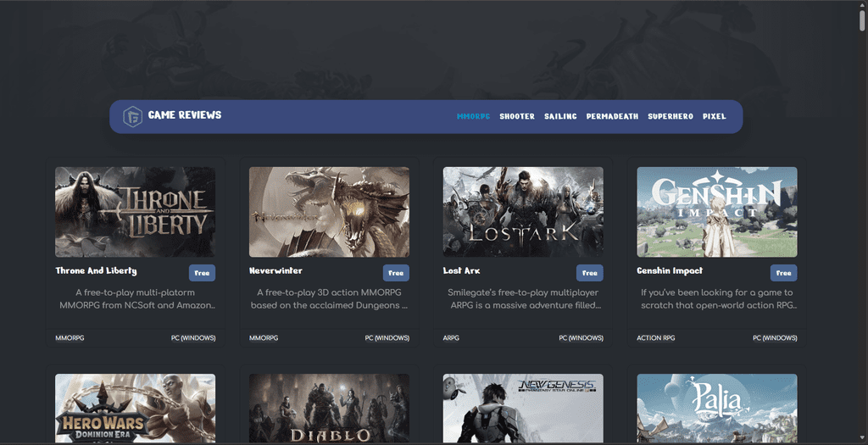Open the SAILING category
This screenshot has height=445, width=868.
[x=560, y=116]
